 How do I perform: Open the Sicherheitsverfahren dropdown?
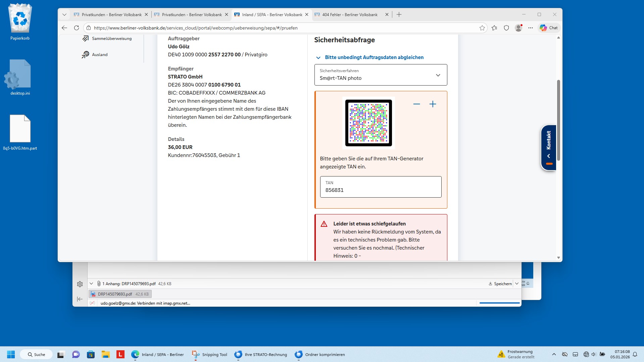point(381,75)
